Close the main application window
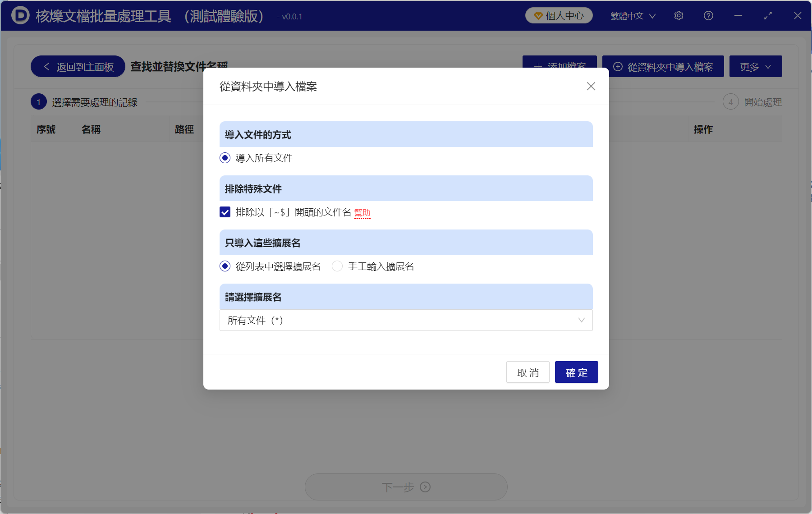Viewport: 812px width, 514px height. tap(798, 16)
